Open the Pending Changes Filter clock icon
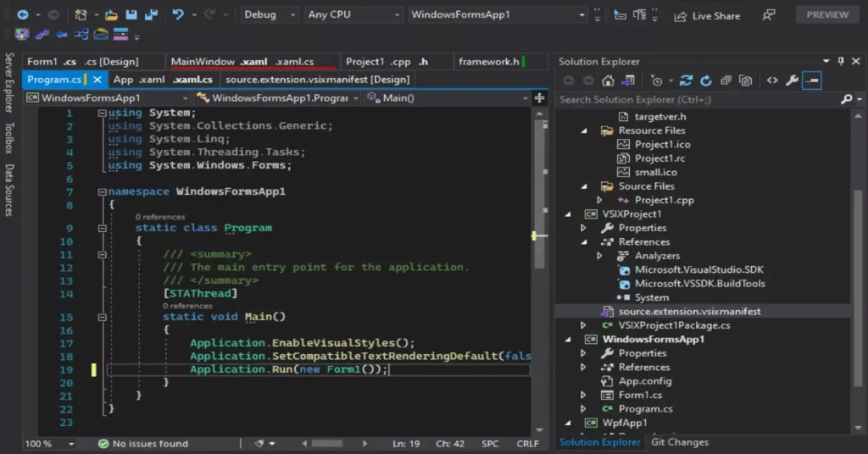 click(x=657, y=80)
